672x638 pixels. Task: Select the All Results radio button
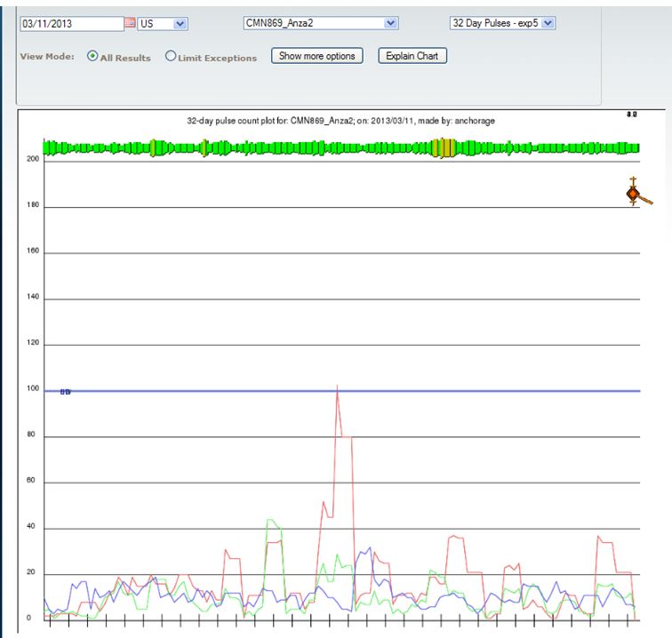[x=92, y=56]
